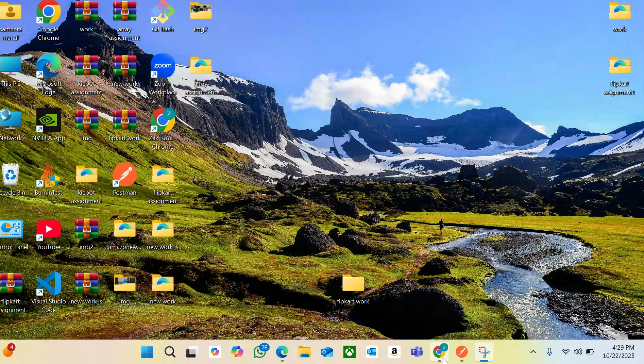
Task: Select the BurnInTest desktop shortcut
Action: (x=48, y=179)
